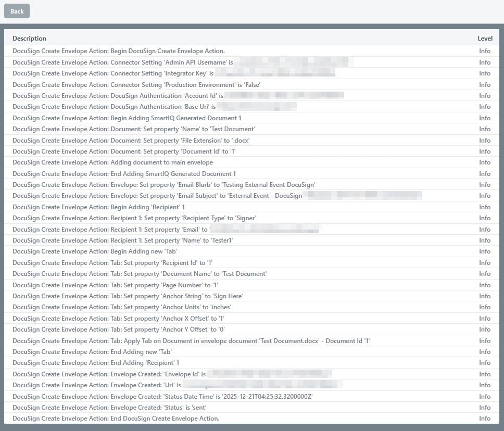Select "End Adding 'Recipient' 1" row
The width and height of the screenshot is (504, 431).
tap(251, 363)
